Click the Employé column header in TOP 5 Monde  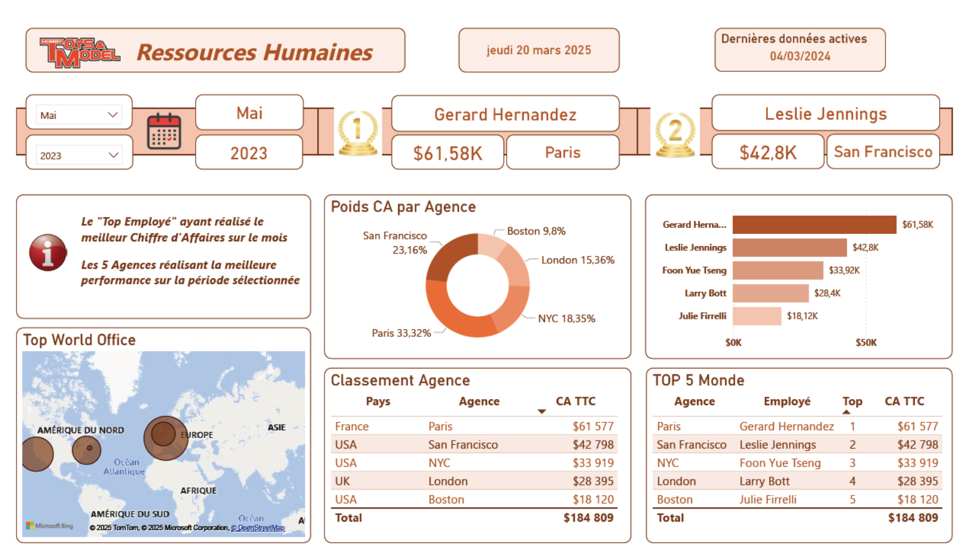click(787, 402)
